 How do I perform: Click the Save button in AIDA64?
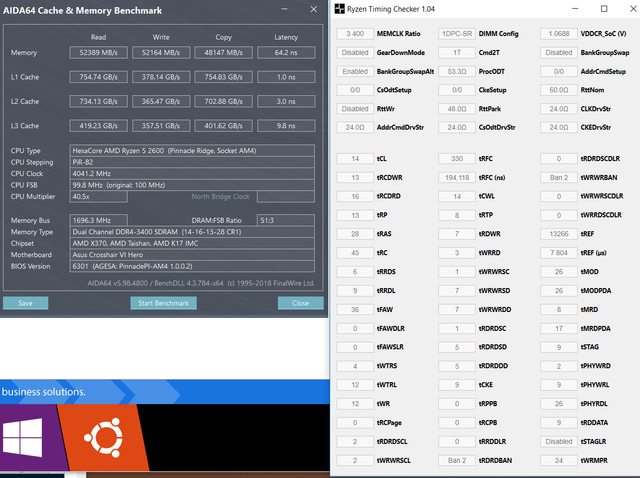25,303
